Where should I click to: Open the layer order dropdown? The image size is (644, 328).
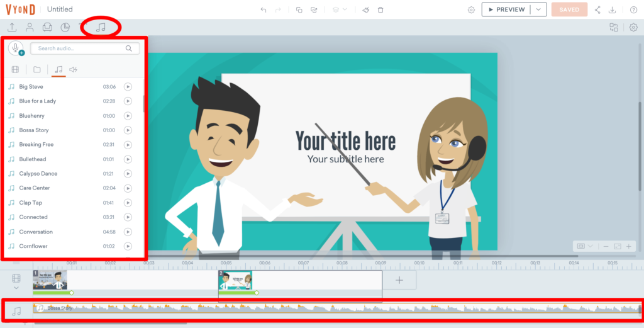[340, 9]
